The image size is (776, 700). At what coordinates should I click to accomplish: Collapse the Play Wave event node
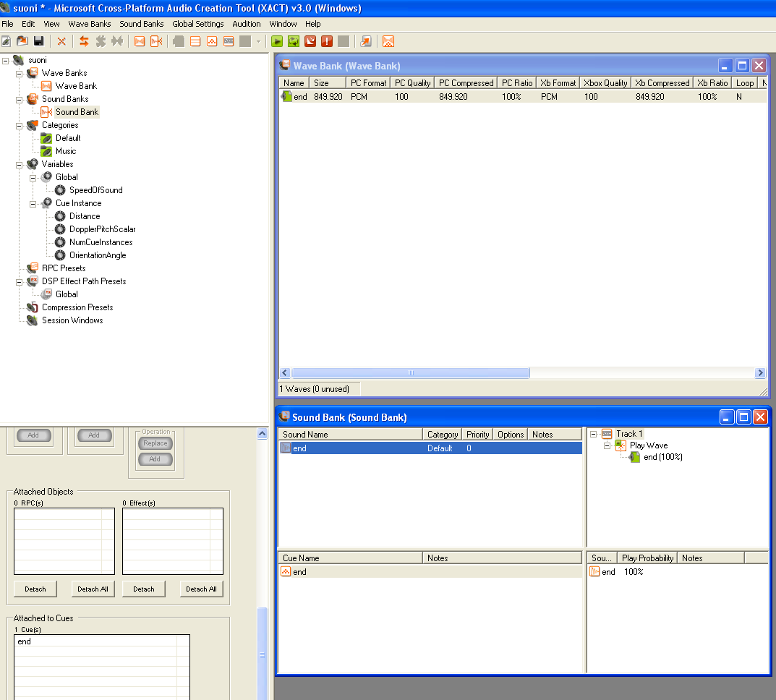[607, 445]
